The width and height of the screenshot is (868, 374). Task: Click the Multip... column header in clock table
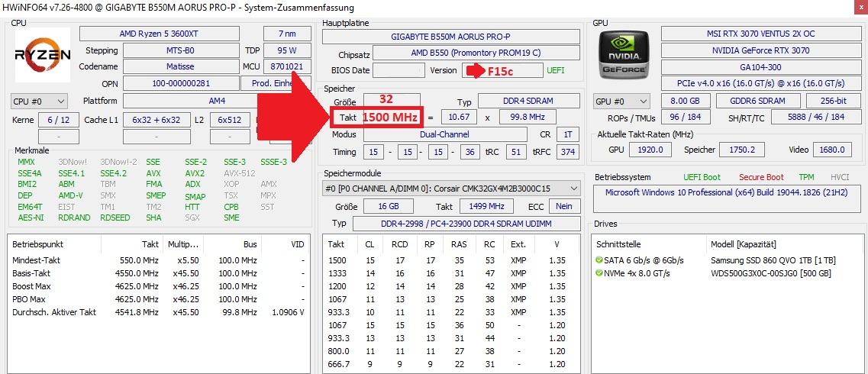click(x=184, y=244)
